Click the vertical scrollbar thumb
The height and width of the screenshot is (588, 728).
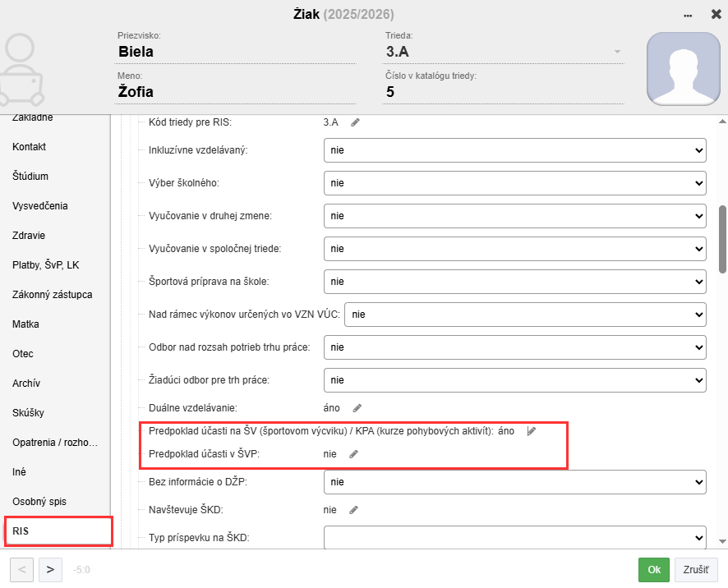pos(722,238)
